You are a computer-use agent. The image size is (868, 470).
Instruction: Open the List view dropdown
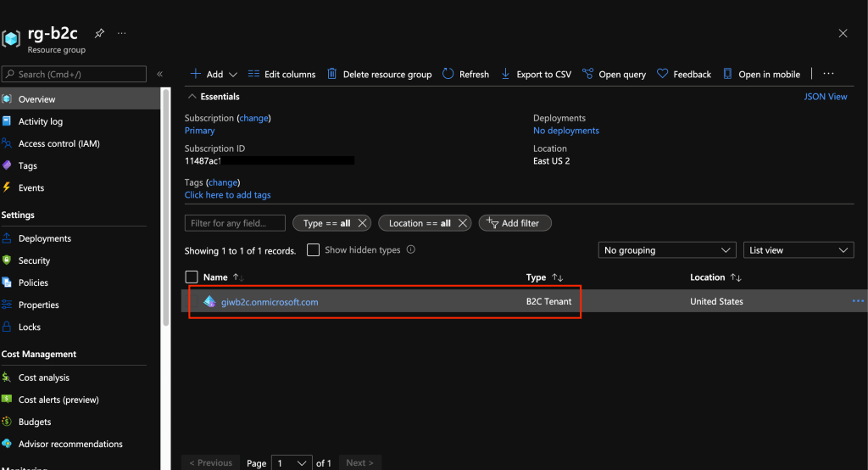coord(798,250)
